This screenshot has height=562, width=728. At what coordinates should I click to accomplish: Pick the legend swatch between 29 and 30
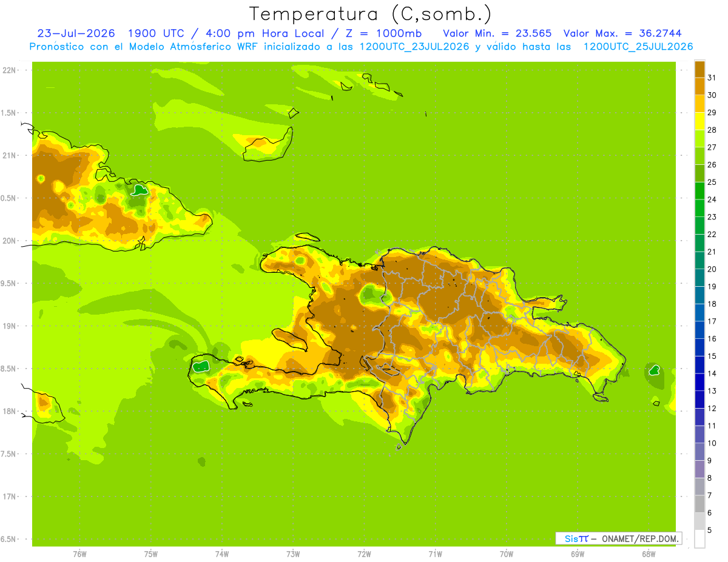[x=700, y=104]
